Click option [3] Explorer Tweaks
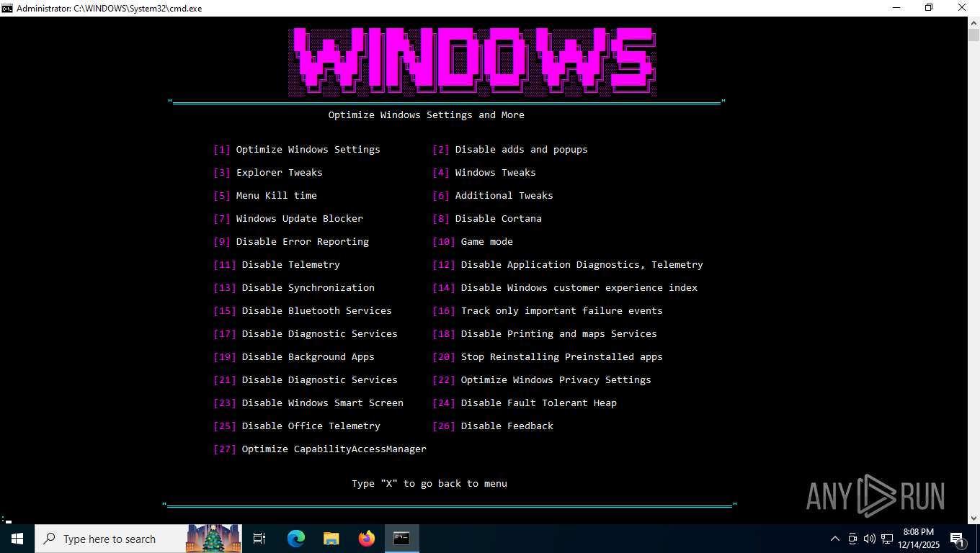The width and height of the screenshot is (980, 553). click(x=268, y=173)
